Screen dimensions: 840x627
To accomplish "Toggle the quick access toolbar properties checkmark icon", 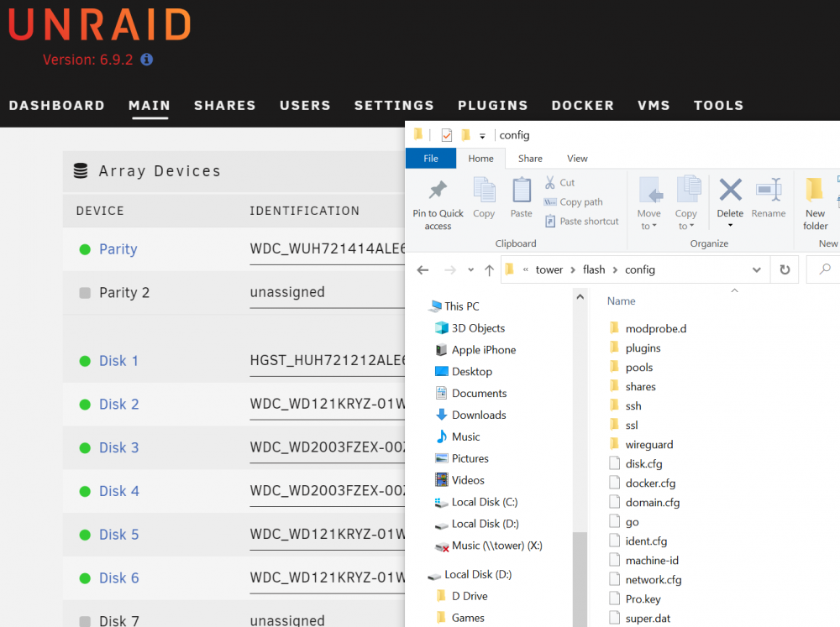I will click(x=447, y=135).
